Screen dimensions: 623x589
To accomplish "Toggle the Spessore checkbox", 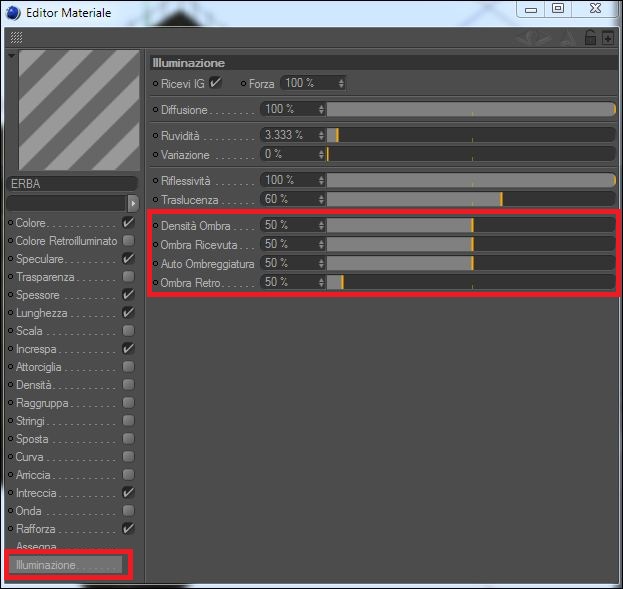I will click(x=128, y=294).
